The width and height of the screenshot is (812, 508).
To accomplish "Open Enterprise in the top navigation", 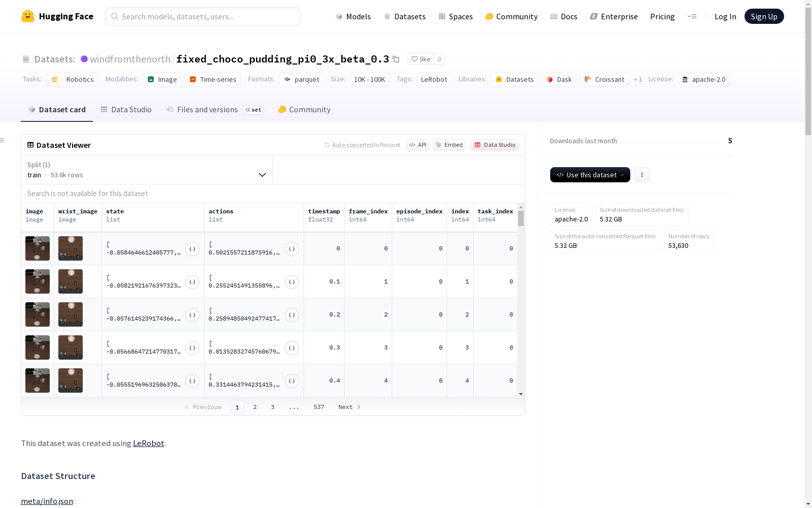I will click(614, 16).
